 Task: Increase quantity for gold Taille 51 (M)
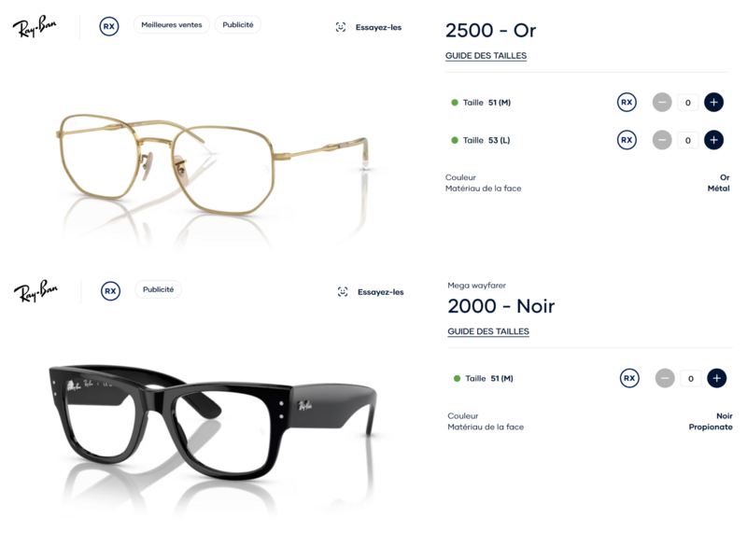[x=713, y=102]
